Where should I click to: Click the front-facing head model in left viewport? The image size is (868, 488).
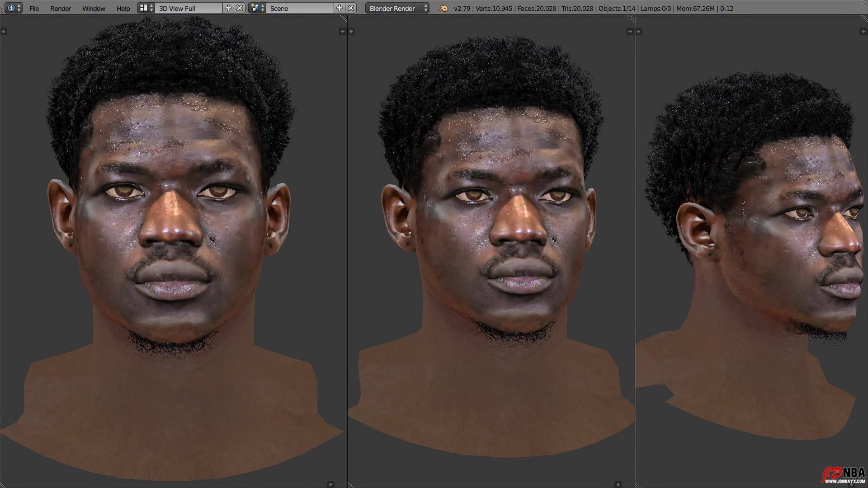tap(172, 249)
